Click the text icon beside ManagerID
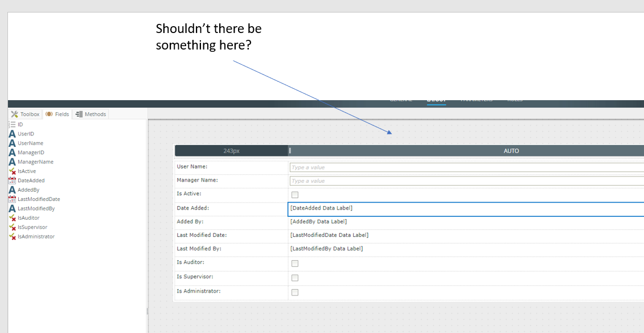The width and height of the screenshot is (644, 333). 12,153
